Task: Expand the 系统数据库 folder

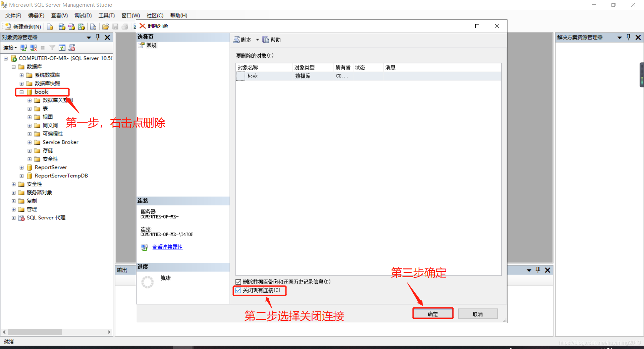Action: tap(21, 75)
